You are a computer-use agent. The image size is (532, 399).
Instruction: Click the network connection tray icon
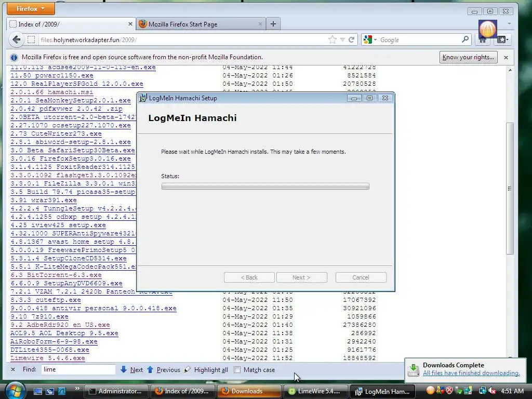[x=482, y=391]
